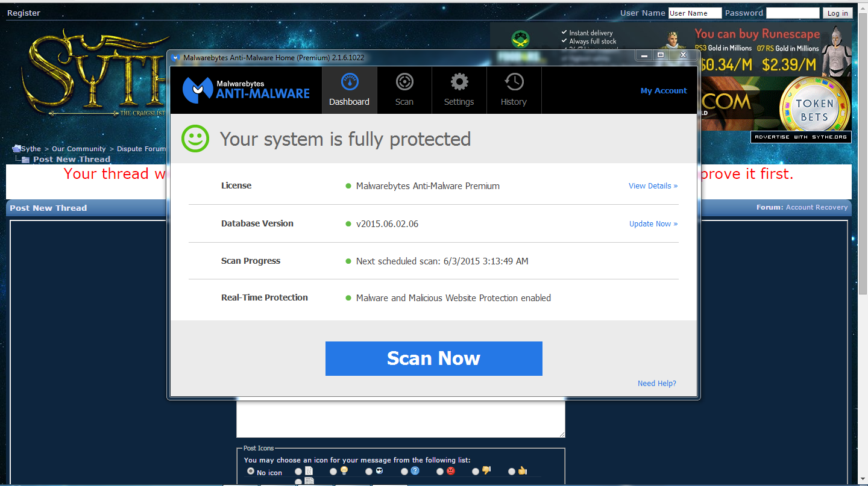Viewport: 868px width, 486px height.
Task: Click the green Scan Progress status dot
Action: [x=348, y=261]
